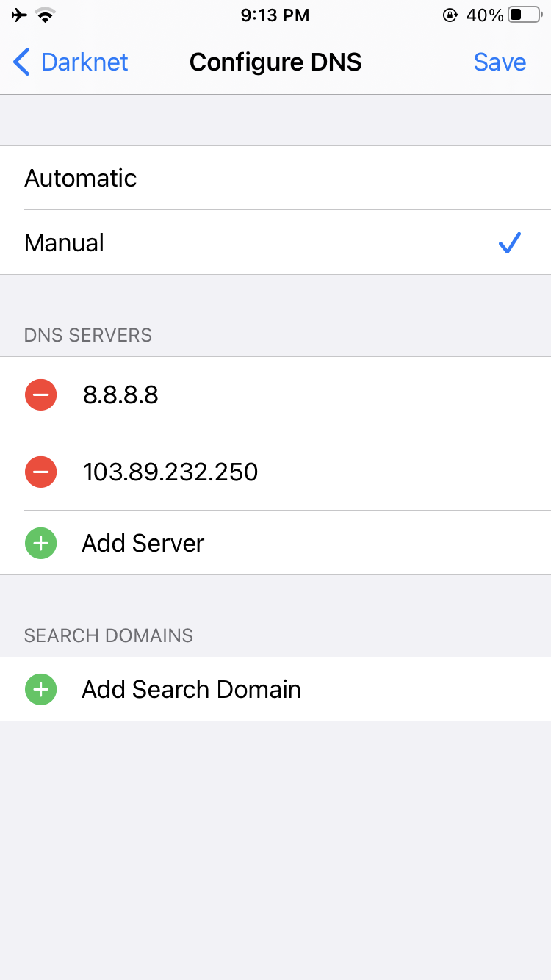The height and width of the screenshot is (980, 551).
Task: Select Automatic DNS mode
Action: (275, 178)
